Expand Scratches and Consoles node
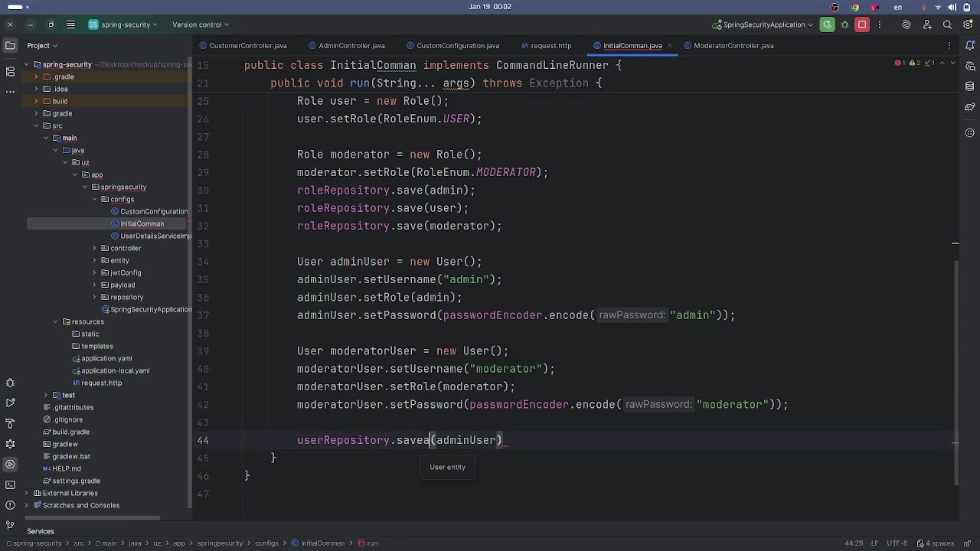Screen dimensions: 980x551 (26, 505)
